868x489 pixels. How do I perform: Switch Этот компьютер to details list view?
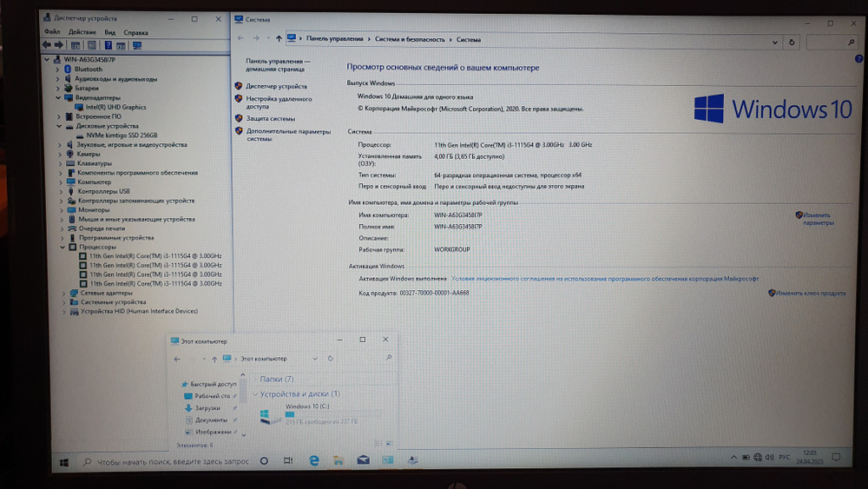click(378, 444)
